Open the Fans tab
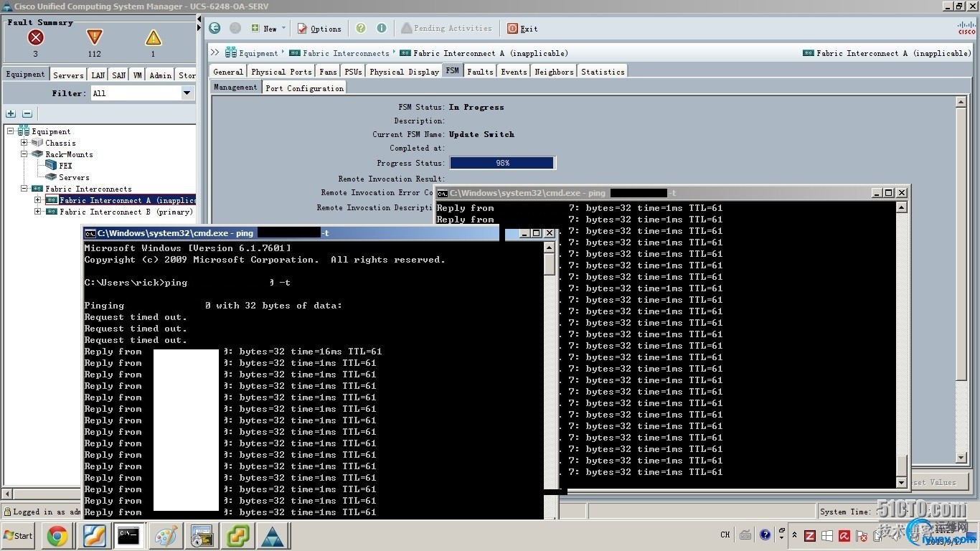The width and height of the screenshot is (980, 551). 328,72
